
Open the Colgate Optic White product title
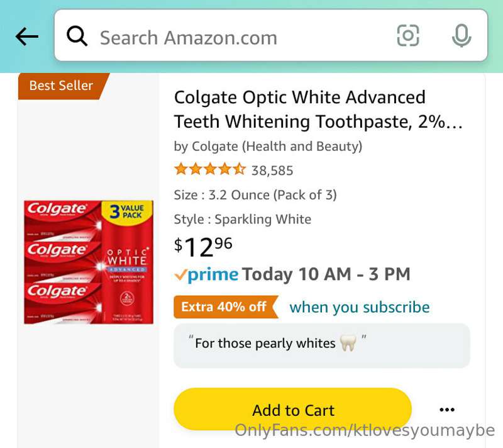click(318, 109)
